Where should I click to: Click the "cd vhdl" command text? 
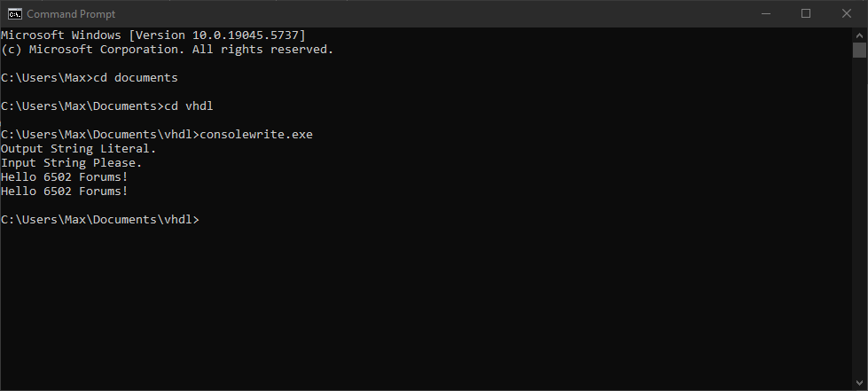pos(189,106)
